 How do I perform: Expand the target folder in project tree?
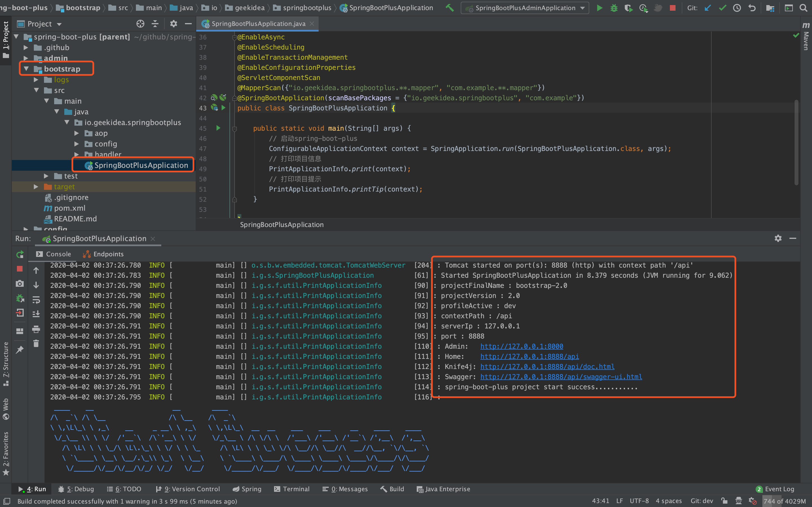(36, 187)
